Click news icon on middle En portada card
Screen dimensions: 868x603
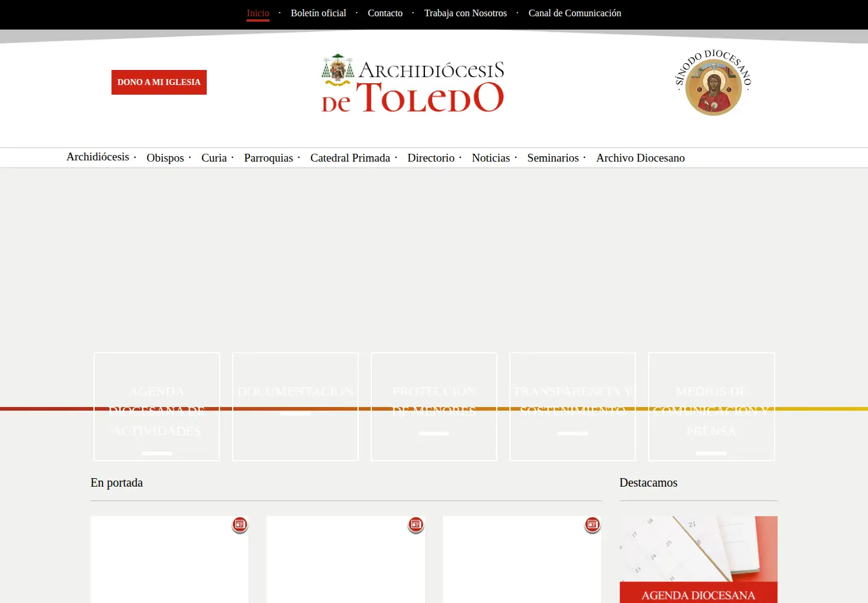tap(416, 525)
